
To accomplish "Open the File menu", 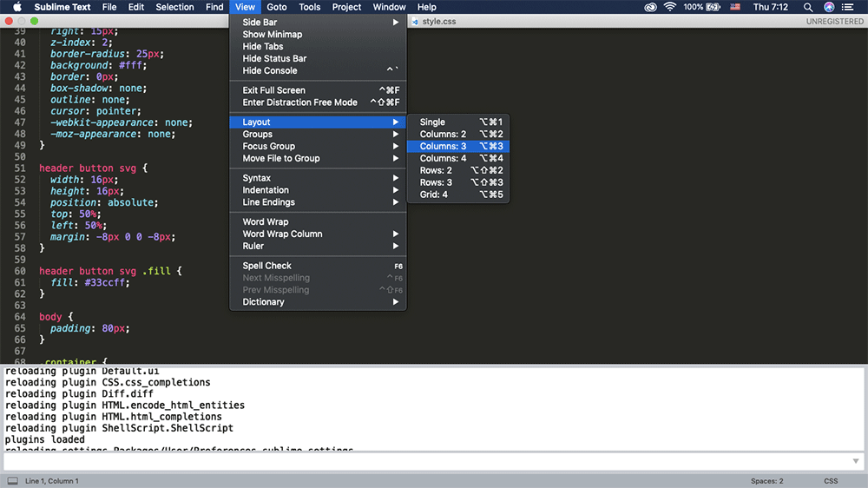I will (x=109, y=7).
